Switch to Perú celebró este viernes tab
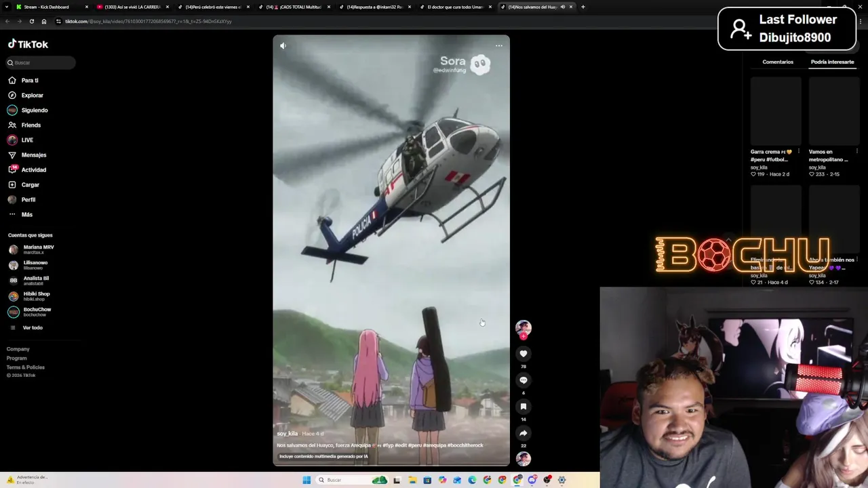Viewport: 868px width, 488px height. click(214, 7)
